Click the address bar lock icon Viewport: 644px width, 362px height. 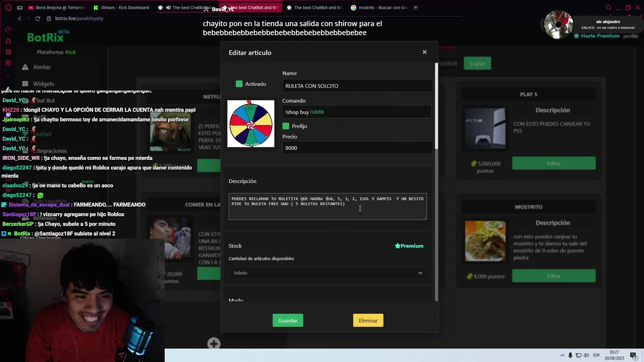pos(49,19)
